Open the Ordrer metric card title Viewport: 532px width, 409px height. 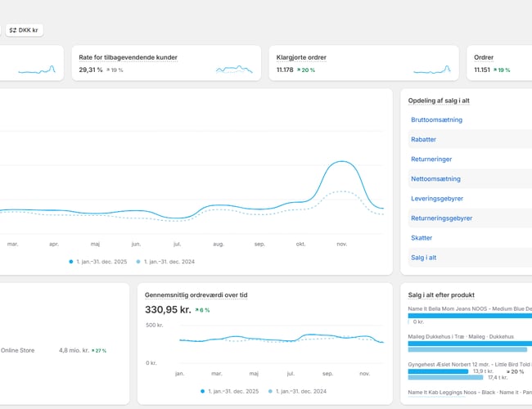point(484,57)
